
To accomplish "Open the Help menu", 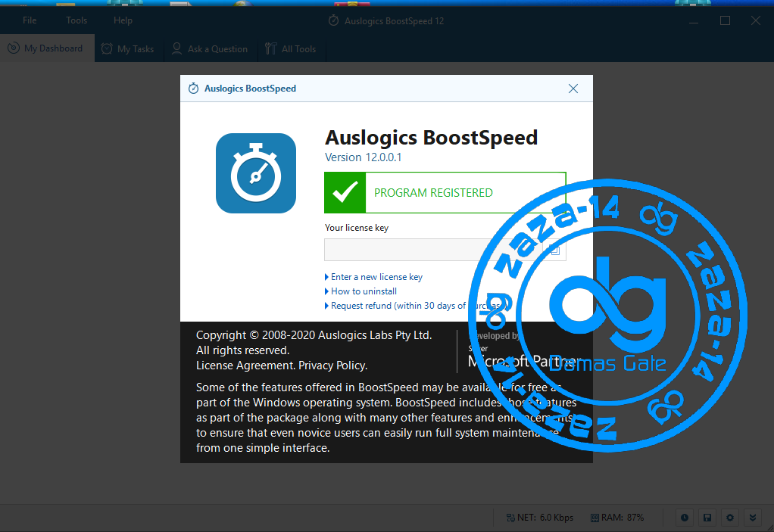I will click(123, 20).
